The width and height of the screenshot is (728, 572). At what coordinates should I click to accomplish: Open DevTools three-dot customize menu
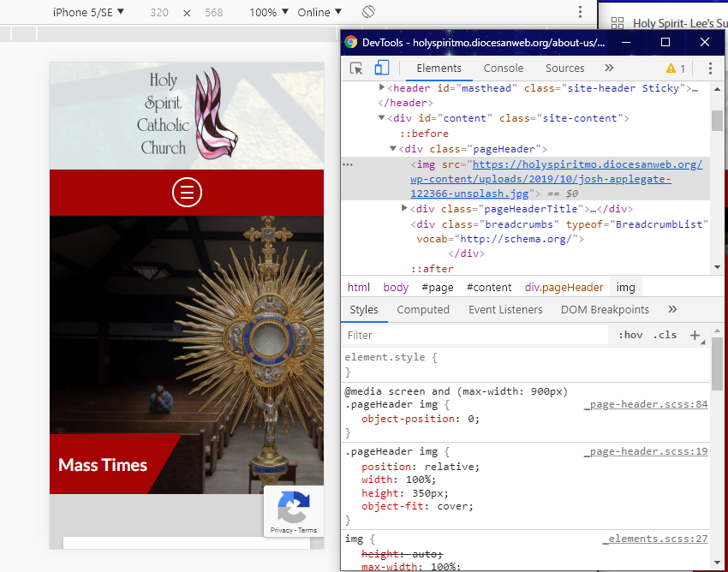(710, 69)
